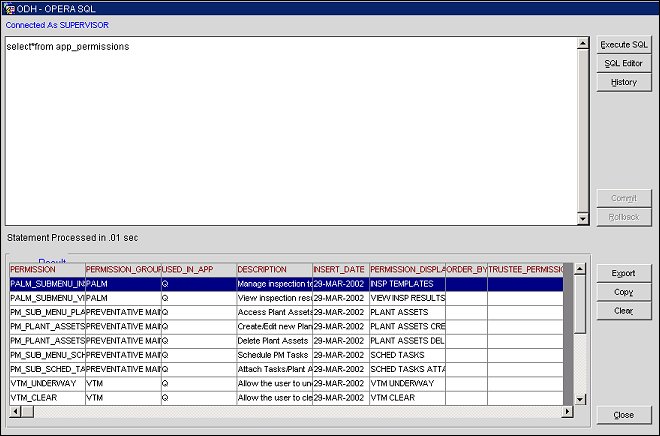The image size is (660, 436).
Task: Click the ODH application icon in title bar
Action: tap(9, 8)
